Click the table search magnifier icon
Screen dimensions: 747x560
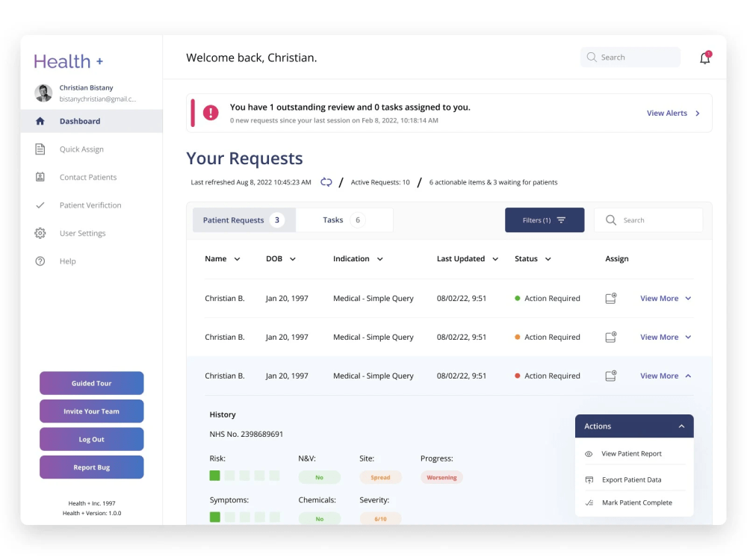point(611,220)
